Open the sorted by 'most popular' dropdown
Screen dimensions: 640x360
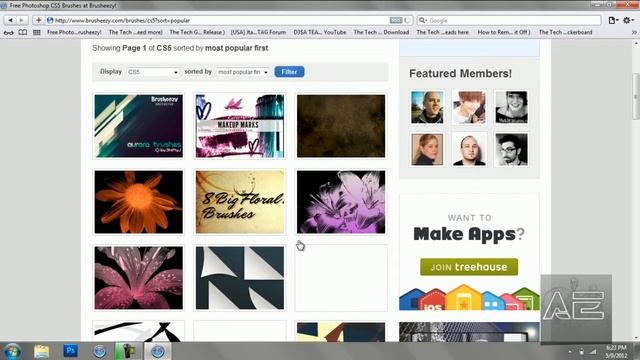[x=242, y=72]
